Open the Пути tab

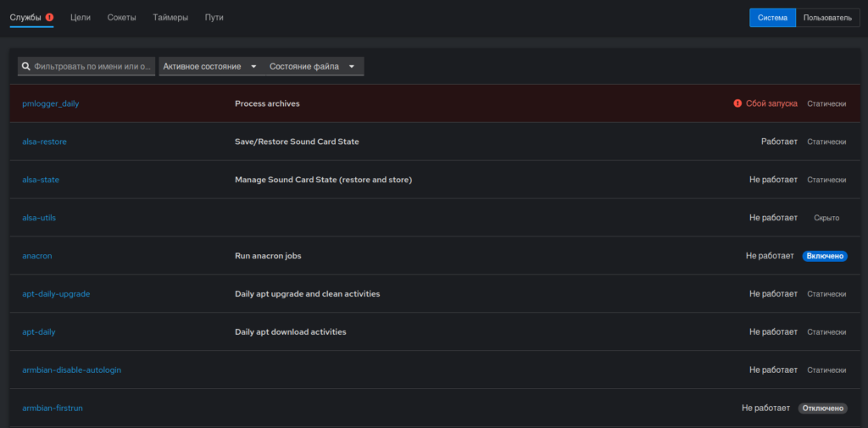point(214,17)
